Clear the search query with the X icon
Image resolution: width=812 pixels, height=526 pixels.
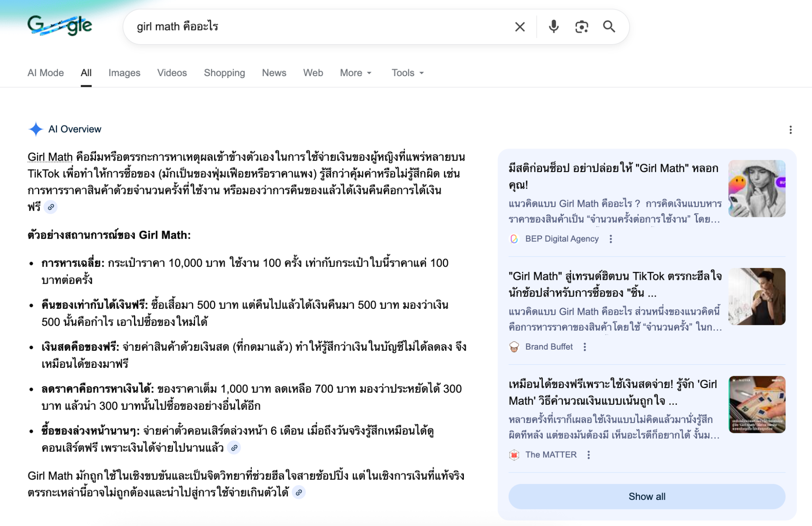pyautogui.click(x=519, y=27)
